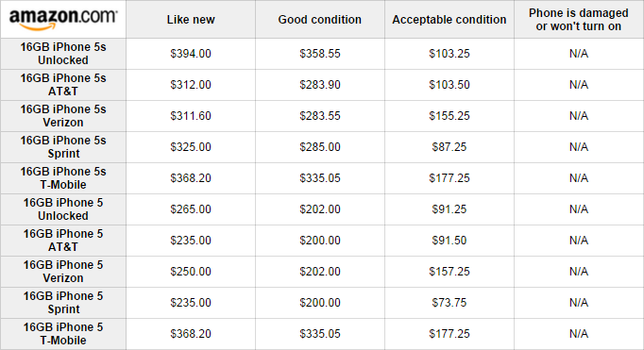Image resolution: width=644 pixels, height=350 pixels.
Task: Select the 16GB iPhone 5 AT&T row label
Action: [63, 241]
